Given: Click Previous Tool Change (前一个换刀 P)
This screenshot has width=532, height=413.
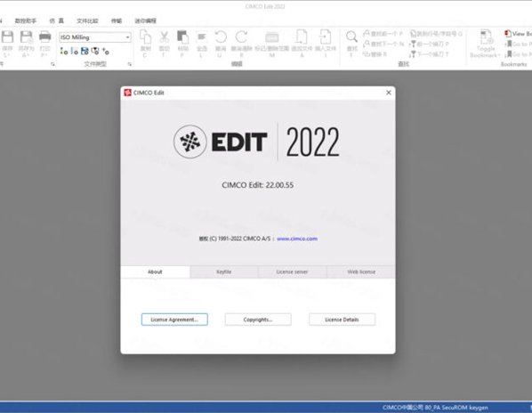Looking at the screenshot, I should click(x=429, y=44).
